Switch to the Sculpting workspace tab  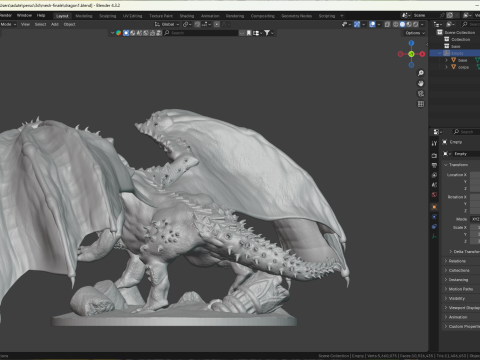(x=108, y=16)
